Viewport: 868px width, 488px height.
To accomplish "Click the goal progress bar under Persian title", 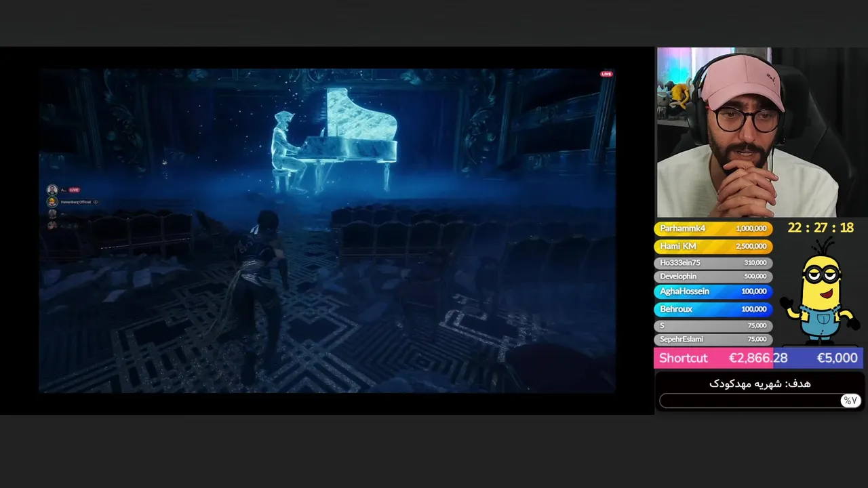I will (x=759, y=401).
